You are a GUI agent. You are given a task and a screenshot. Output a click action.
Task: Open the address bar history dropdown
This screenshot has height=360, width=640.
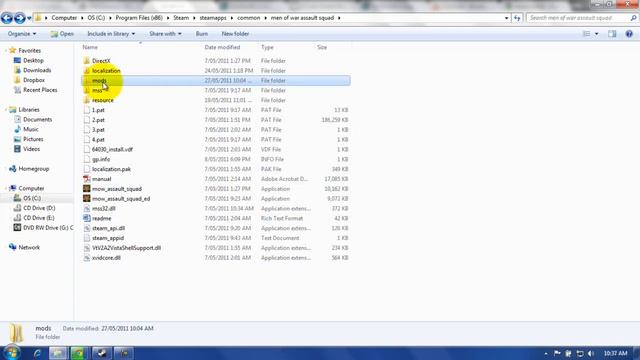point(507,18)
